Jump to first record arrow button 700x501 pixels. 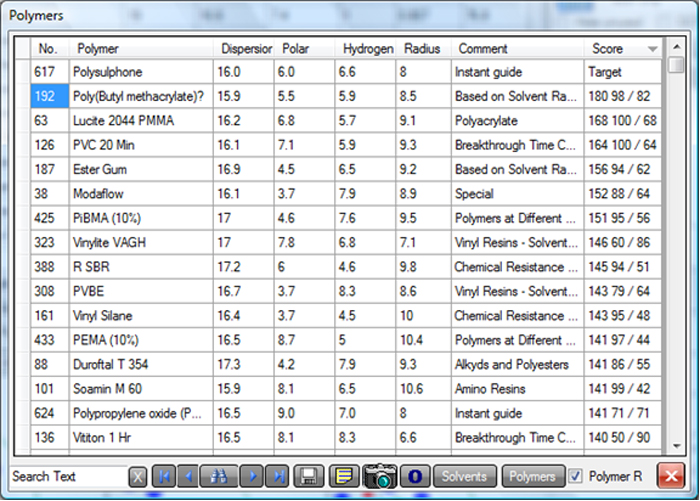(164, 476)
